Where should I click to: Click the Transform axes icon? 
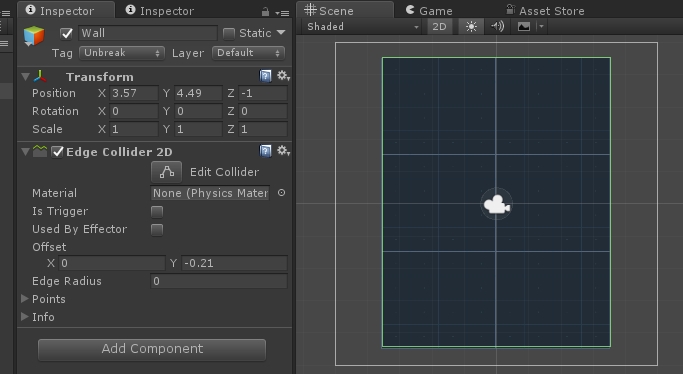point(40,77)
